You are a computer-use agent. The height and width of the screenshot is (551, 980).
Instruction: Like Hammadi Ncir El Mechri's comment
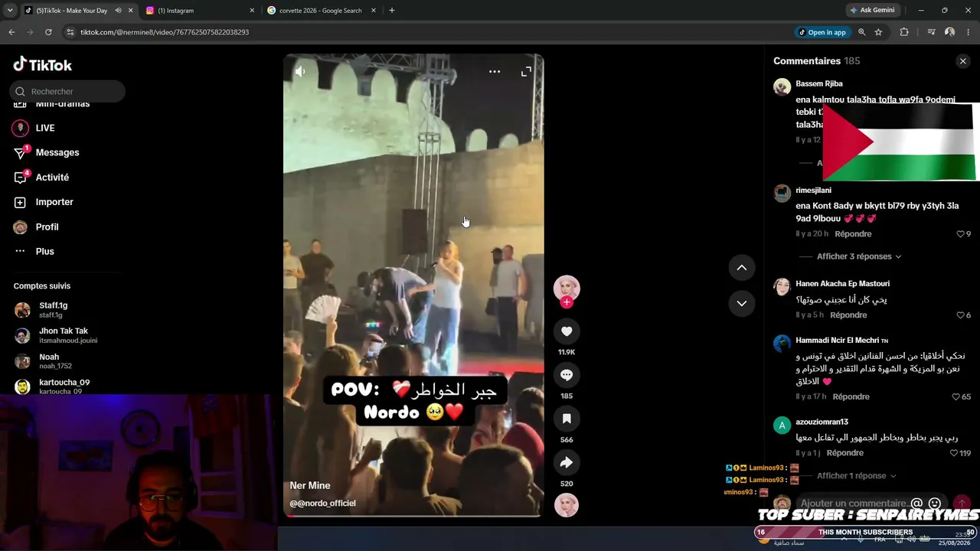click(x=955, y=397)
